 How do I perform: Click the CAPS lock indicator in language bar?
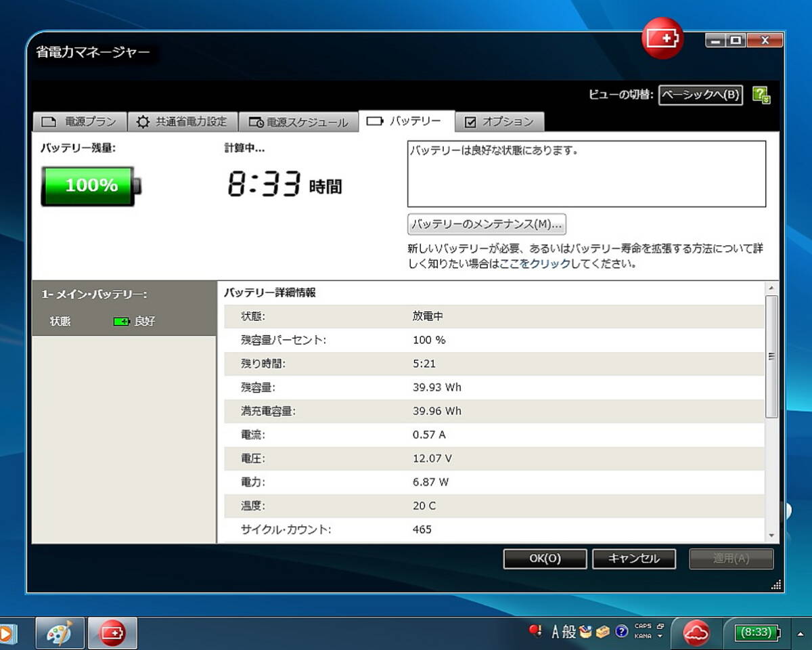643,626
